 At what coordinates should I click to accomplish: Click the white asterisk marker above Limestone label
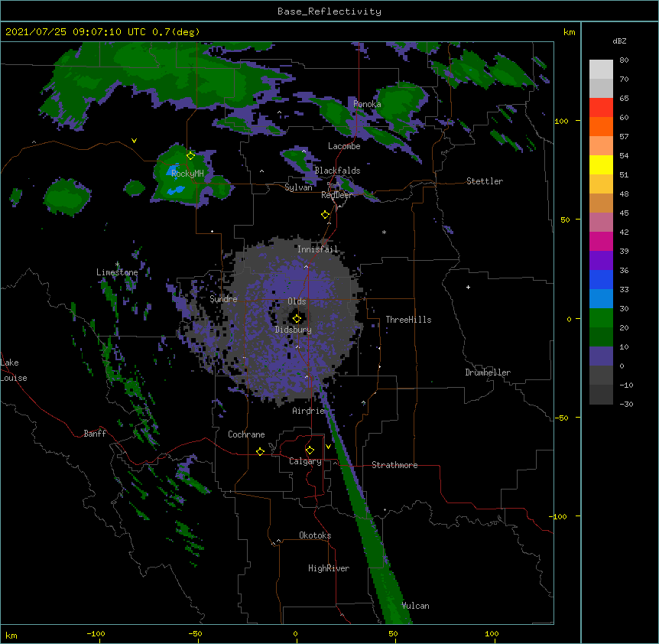point(117,265)
